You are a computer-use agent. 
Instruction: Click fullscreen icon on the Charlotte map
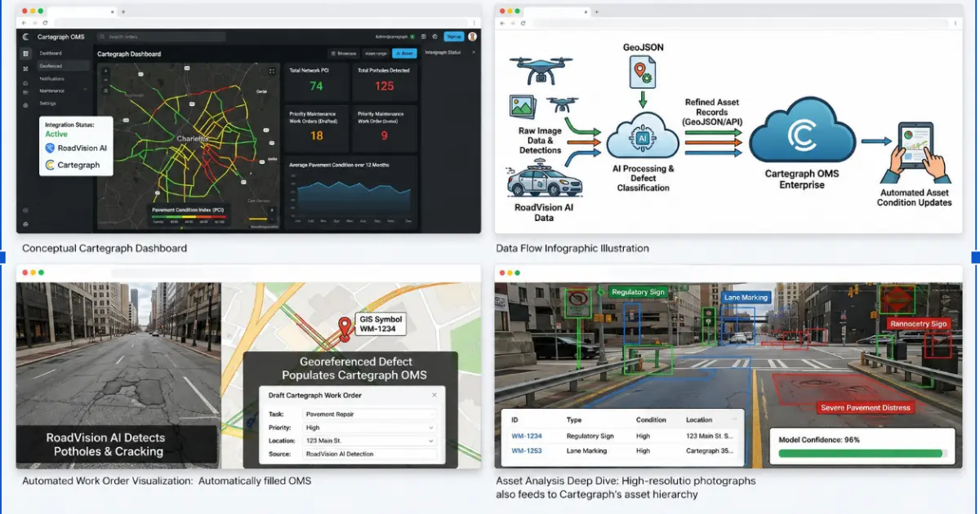(272, 71)
